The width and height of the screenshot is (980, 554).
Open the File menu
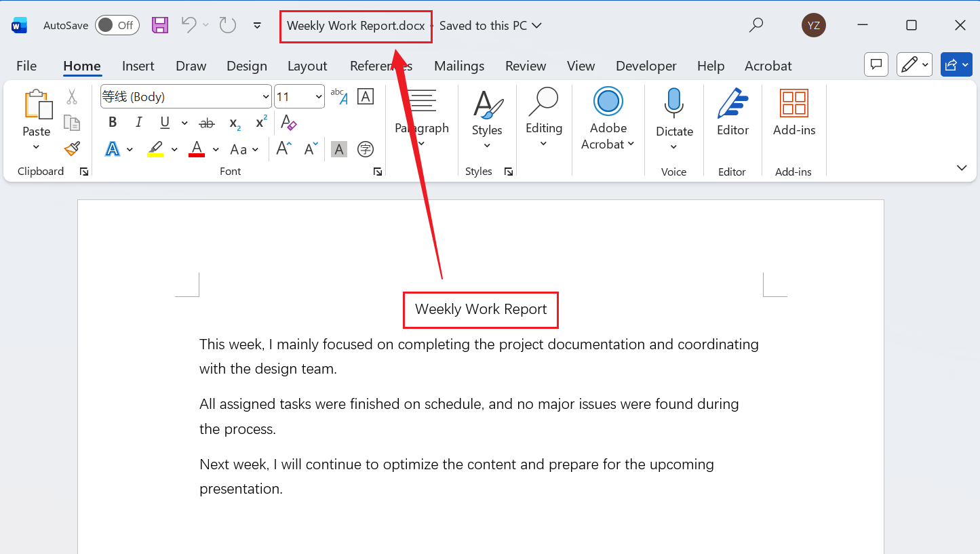coord(26,66)
